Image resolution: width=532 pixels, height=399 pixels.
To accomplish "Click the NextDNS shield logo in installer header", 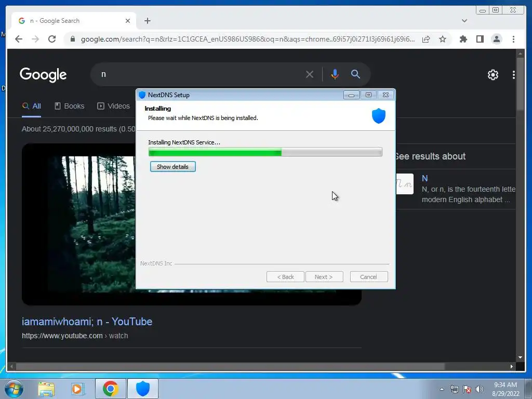I will 378,116.
